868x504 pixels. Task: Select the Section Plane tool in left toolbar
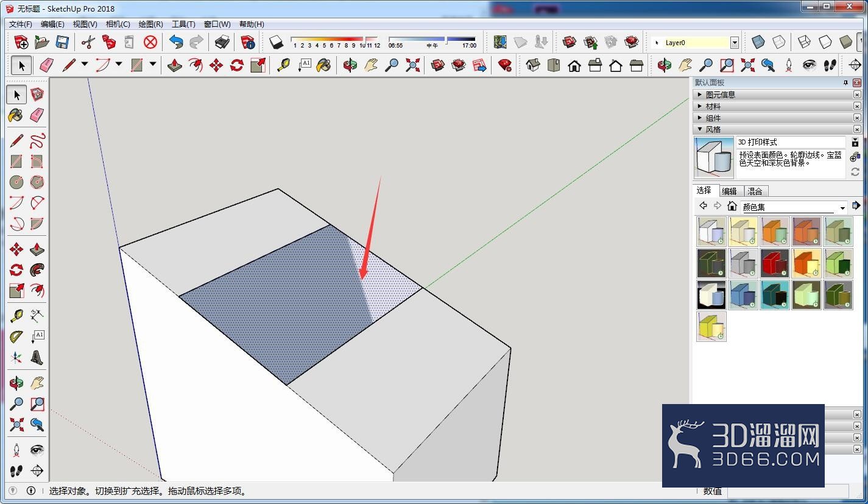[37, 470]
